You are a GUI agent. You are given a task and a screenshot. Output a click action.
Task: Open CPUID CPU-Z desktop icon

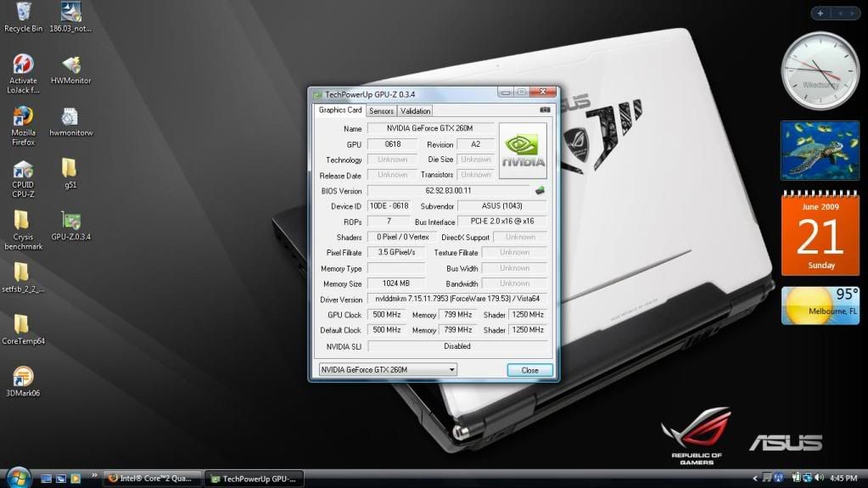[x=23, y=172]
